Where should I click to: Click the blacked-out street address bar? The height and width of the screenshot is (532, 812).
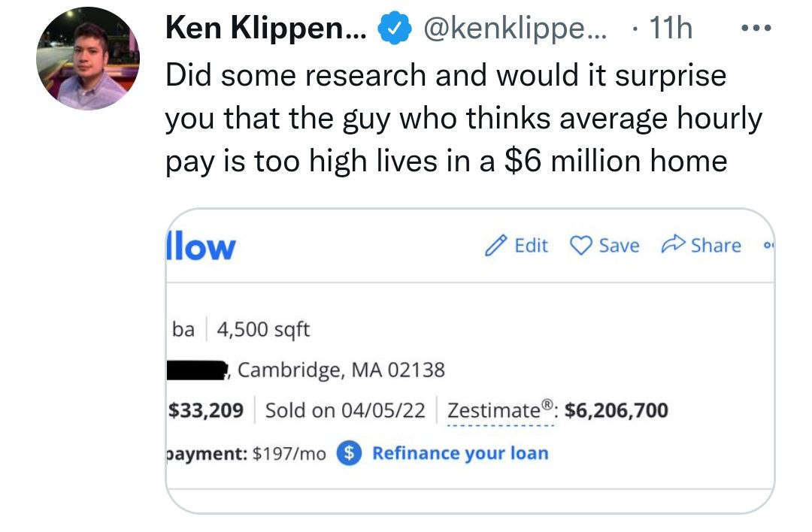tap(198, 370)
